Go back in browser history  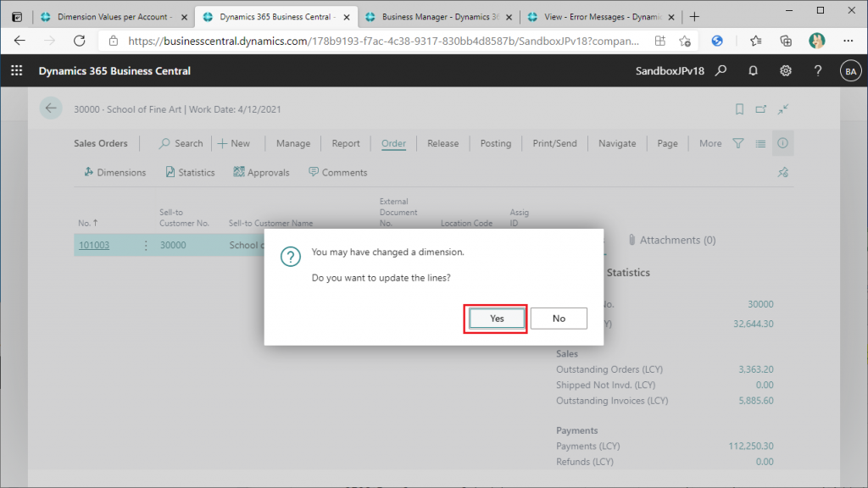point(20,41)
